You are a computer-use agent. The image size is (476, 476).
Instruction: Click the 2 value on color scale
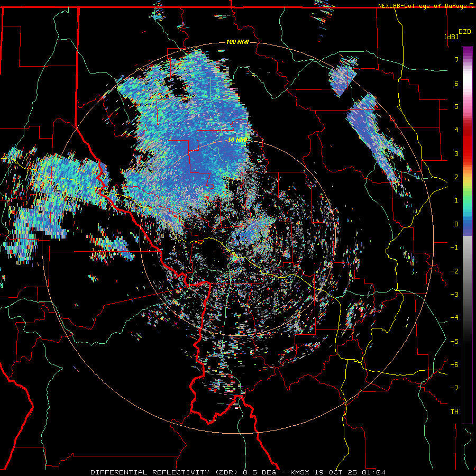[456, 177]
